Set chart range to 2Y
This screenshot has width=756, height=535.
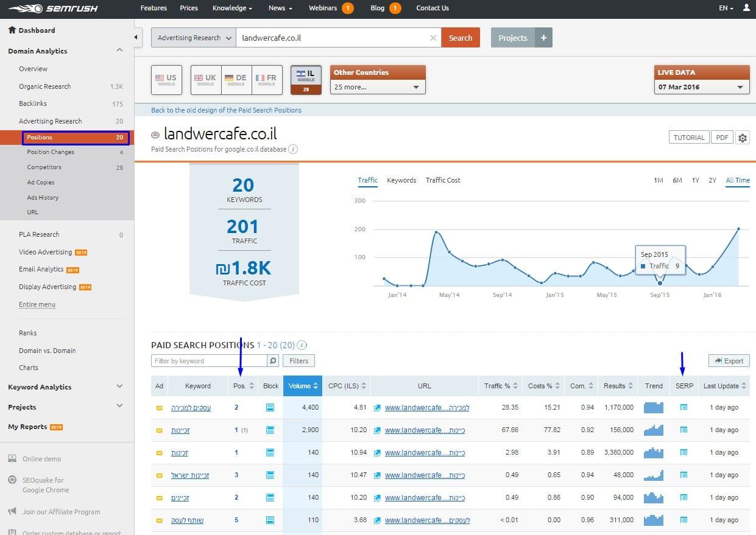712,180
